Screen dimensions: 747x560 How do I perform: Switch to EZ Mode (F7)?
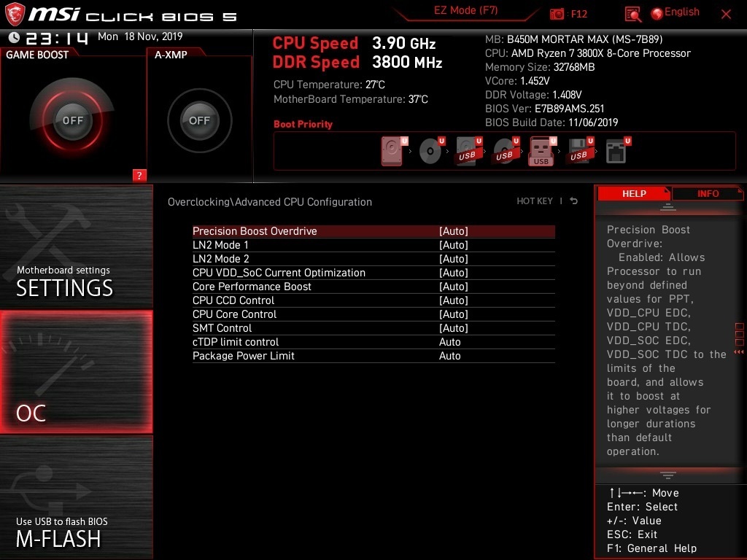pyautogui.click(x=465, y=10)
